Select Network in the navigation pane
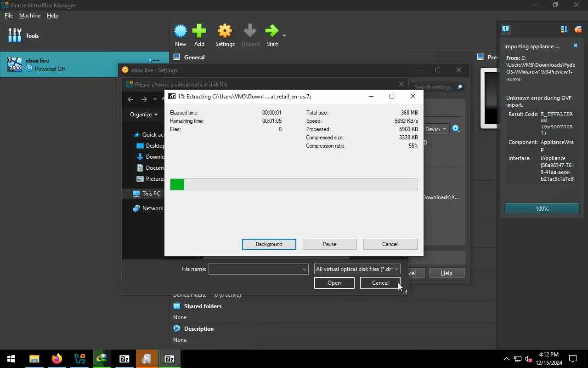 [148, 208]
